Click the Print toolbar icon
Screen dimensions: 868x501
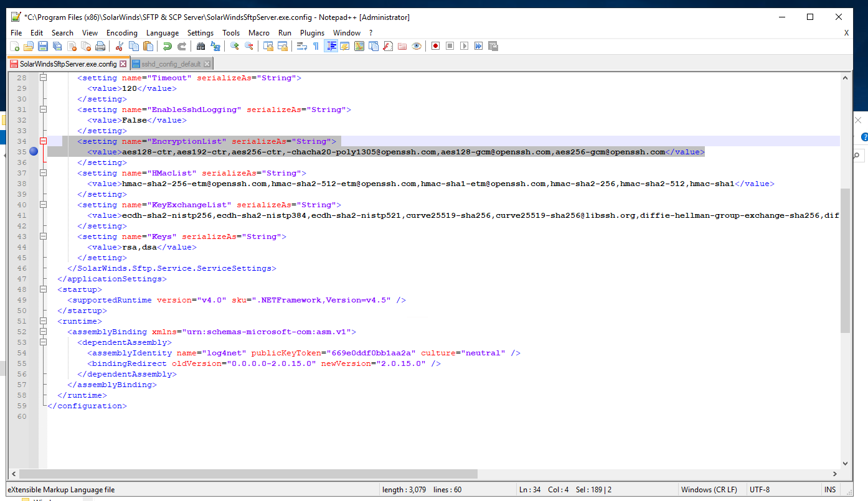[100, 46]
